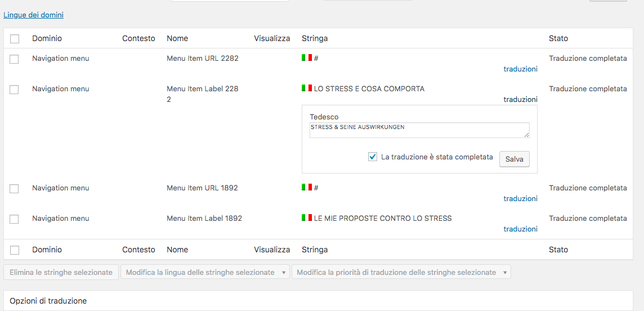Click Italian flag in Menu Item URL 1892 row
The height and width of the screenshot is (311, 644).
pyautogui.click(x=307, y=187)
